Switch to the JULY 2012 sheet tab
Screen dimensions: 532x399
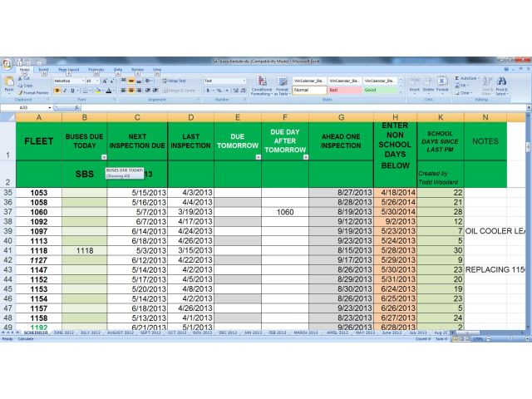[x=90, y=332]
